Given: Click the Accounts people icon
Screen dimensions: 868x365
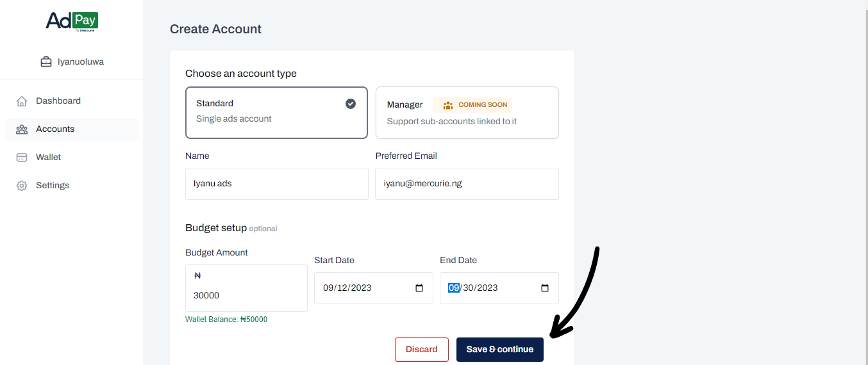Looking at the screenshot, I should pyautogui.click(x=22, y=129).
